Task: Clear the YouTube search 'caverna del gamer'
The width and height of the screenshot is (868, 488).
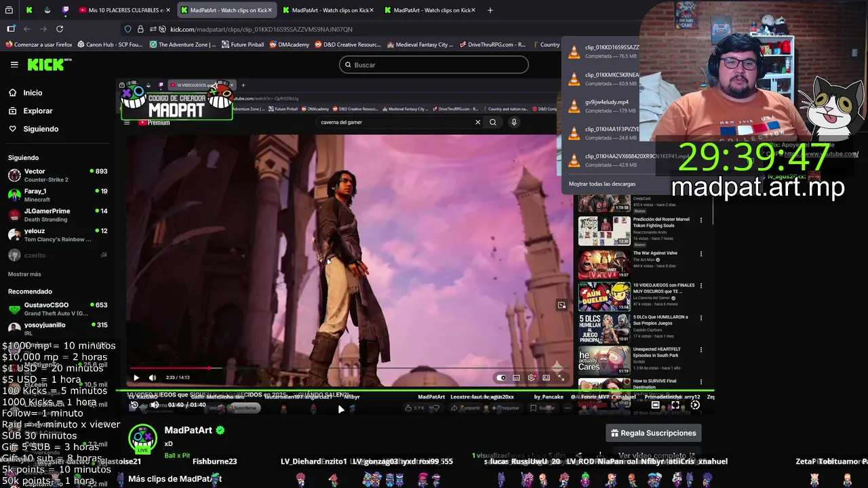Action: coord(477,122)
